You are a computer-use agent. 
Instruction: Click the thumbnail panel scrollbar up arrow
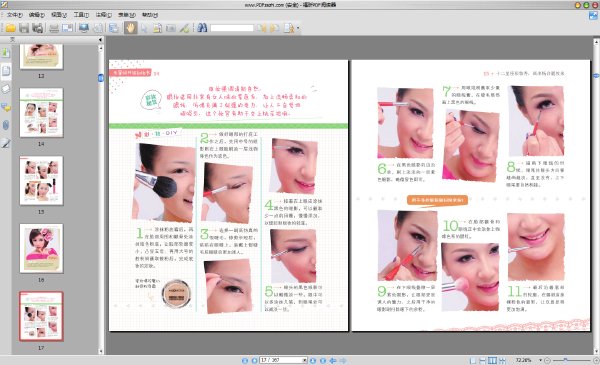(x=101, y=48)
